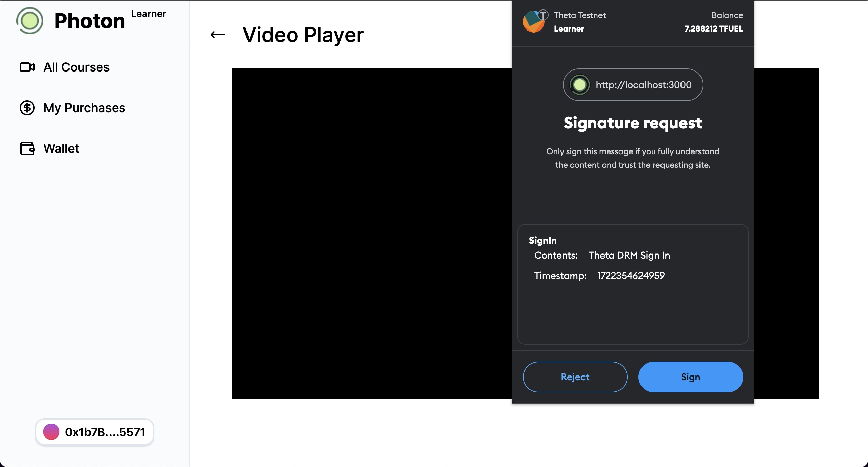Screen dimensions: 868x467
Task: Click the Photon app logo icon
Action: pyautogui.click(x=29, y=20)
